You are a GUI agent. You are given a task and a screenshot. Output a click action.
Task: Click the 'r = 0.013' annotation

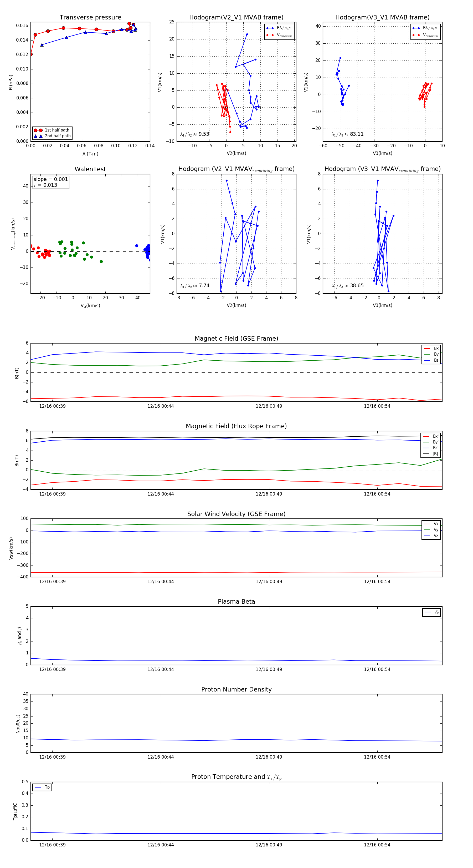coord(45,185)
